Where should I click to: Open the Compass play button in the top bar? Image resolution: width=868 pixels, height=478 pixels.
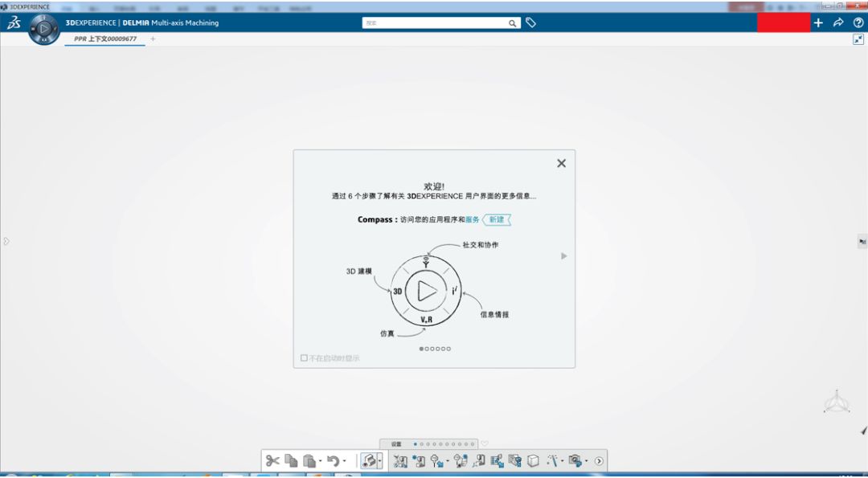pyautogui.click(x=44, y=27)
